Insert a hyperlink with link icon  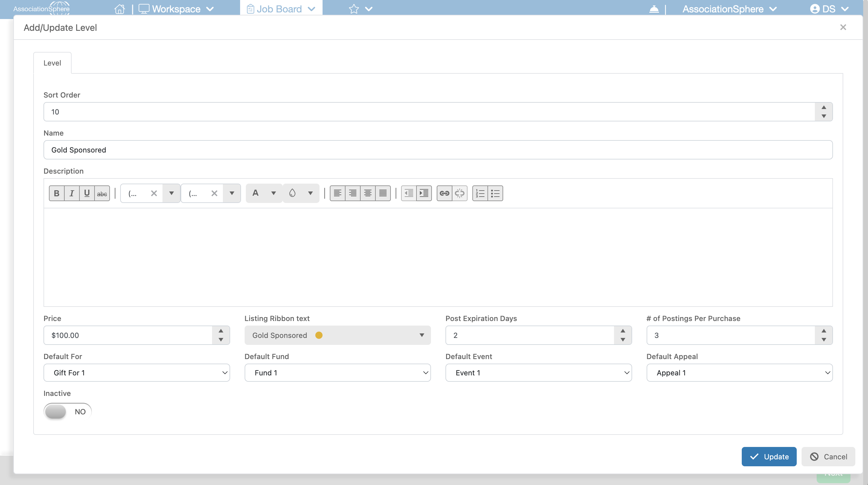tap(445, 193)
